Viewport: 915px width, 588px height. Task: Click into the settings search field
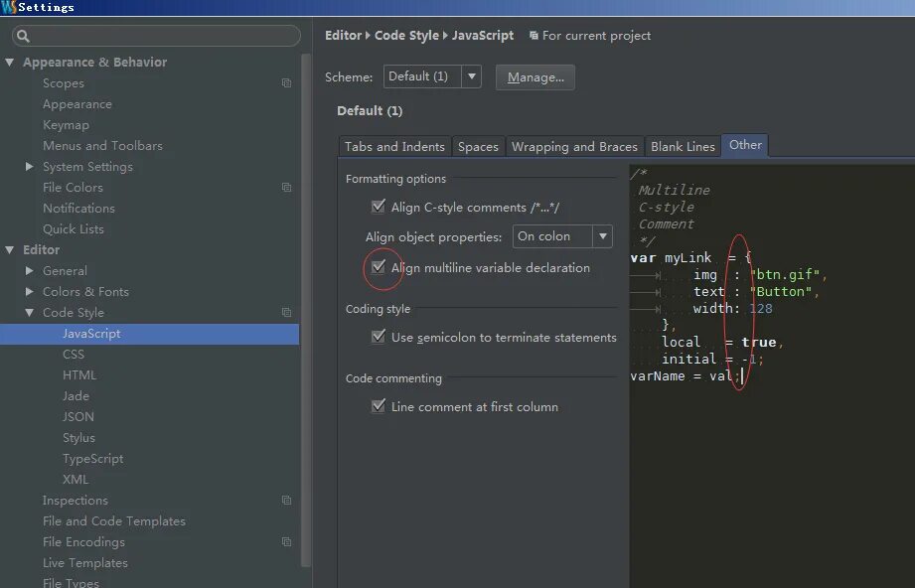(x=156, y=36)
